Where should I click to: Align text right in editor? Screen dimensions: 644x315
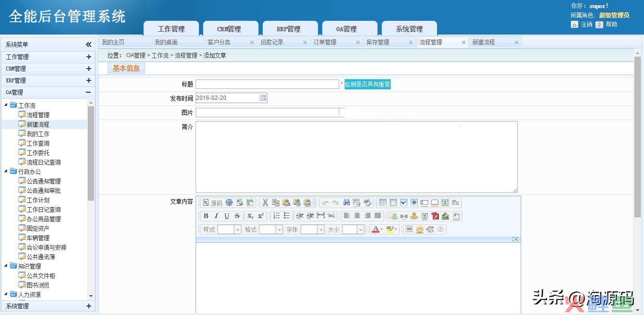(367, 216)
